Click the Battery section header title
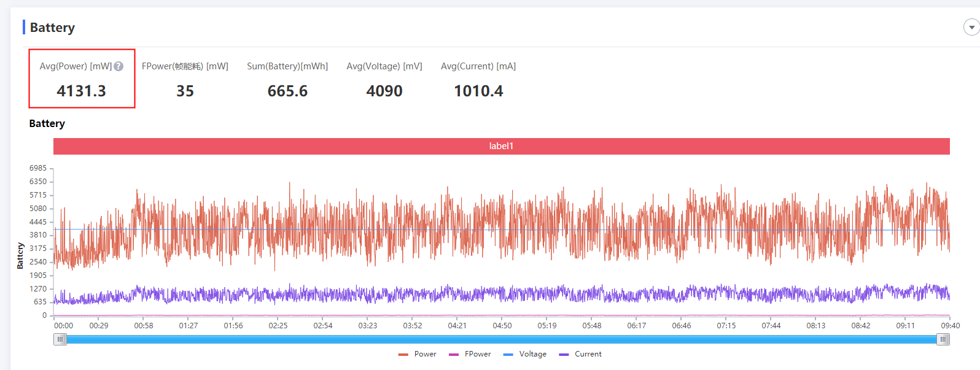 click(x=52, y=28)
